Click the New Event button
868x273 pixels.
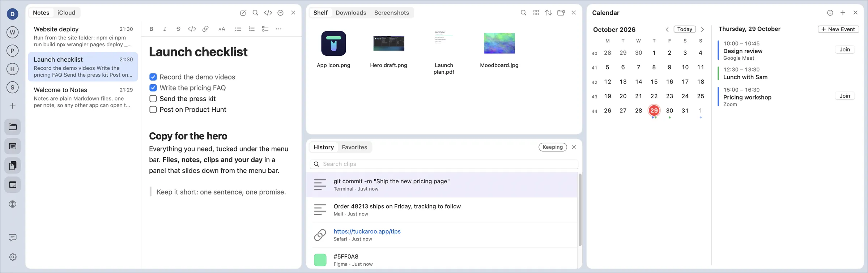click(838, 29)
